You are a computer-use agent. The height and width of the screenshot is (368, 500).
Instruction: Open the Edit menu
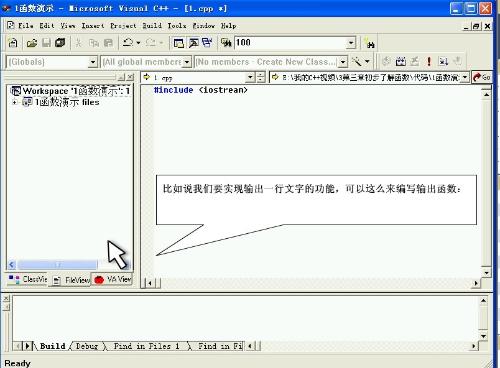pyautogui.click(x=47, y=26)
